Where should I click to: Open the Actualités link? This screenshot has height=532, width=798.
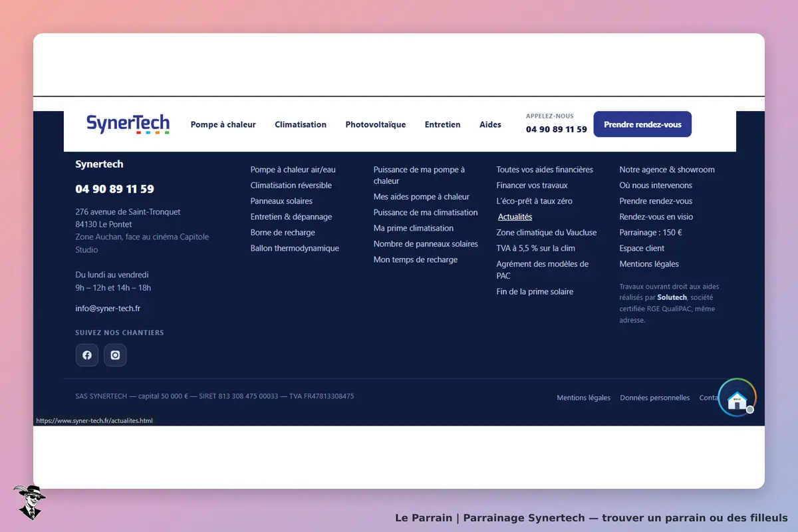coord(515,217)
